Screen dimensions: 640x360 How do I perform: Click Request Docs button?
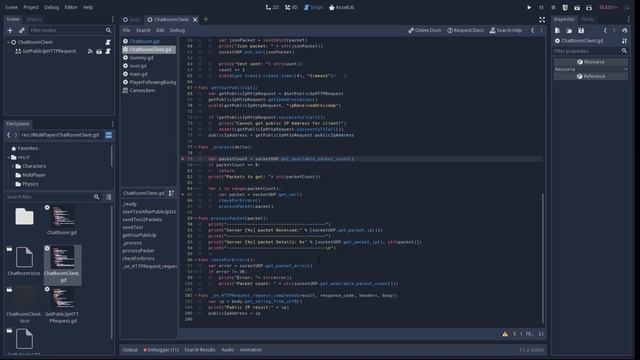point(465,30)
